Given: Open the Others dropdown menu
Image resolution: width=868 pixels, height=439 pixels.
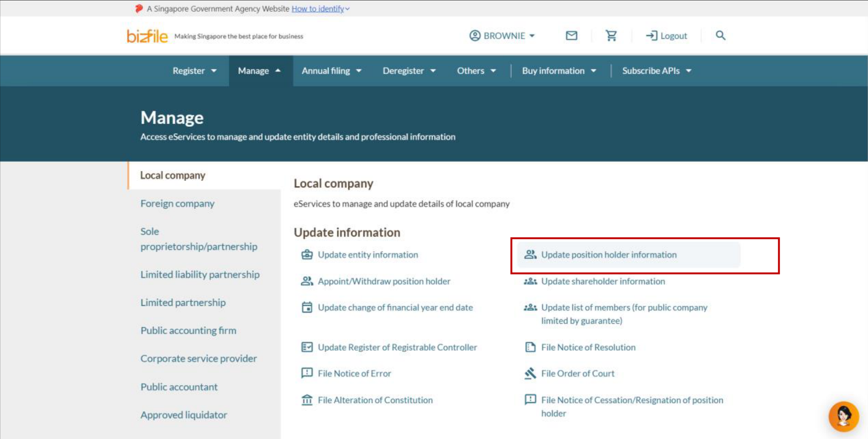Looking at the screenshot, I should tap(476, 71).
